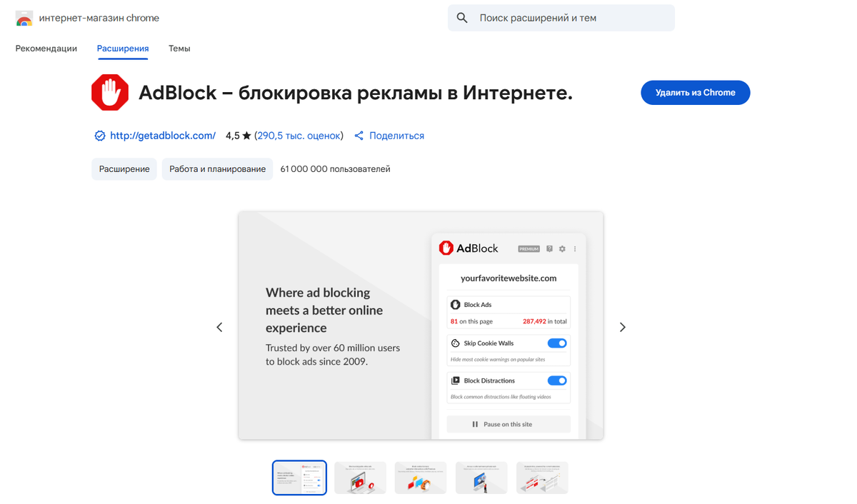The width and height of the screenshot is (857, 504).
Task: Click the 4,5 star rating text
Action: tap(239, 136)
